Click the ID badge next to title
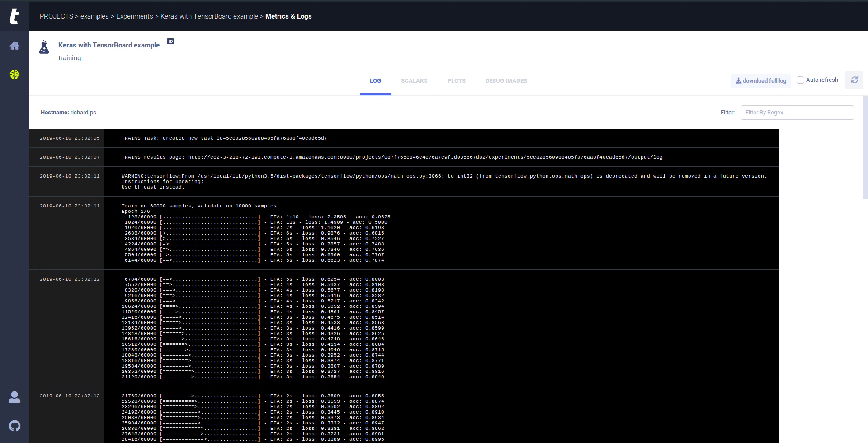This screenshot has height=443, width=868. click(170, 42)
